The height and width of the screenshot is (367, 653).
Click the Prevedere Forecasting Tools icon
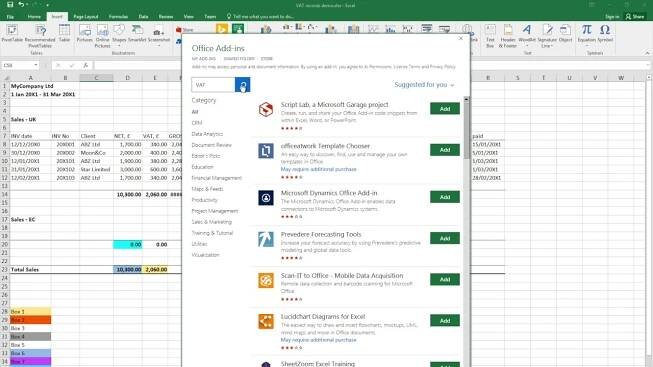coord(266,239)
